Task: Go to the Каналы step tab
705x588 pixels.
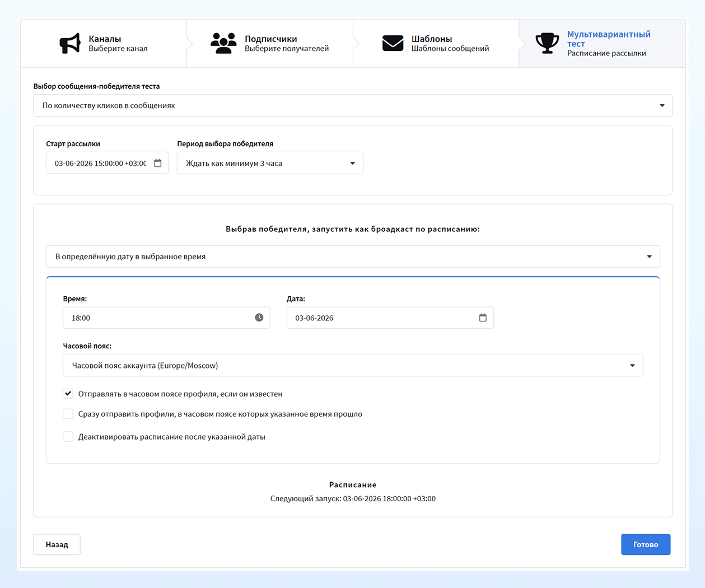Action: [x=104, y=44]
